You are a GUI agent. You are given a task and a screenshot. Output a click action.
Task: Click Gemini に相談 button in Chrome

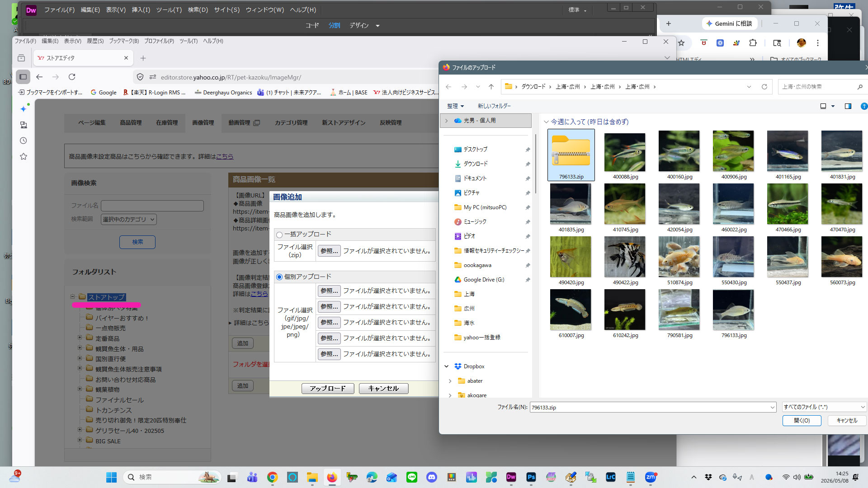(729, 23)
